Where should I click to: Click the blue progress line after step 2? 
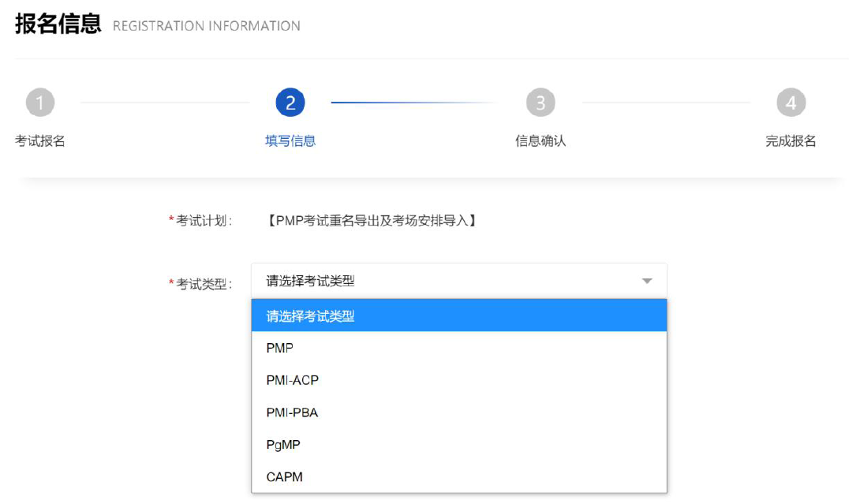pos(410,103)
